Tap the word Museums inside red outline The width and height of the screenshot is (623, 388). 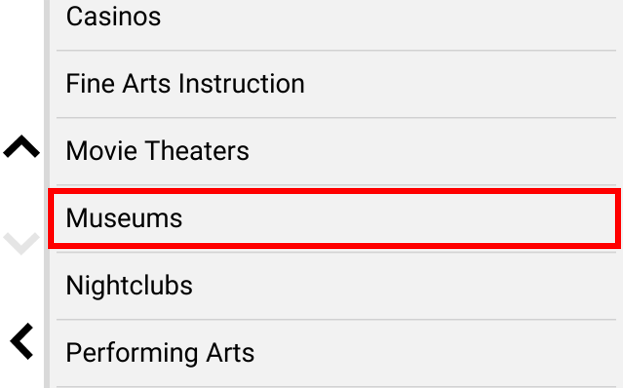click(124, 218)
